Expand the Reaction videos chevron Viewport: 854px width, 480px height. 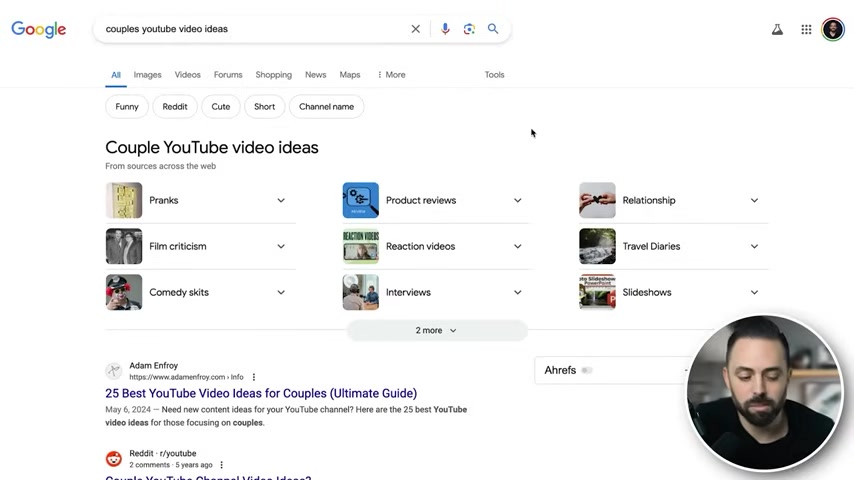click(517, 246)
